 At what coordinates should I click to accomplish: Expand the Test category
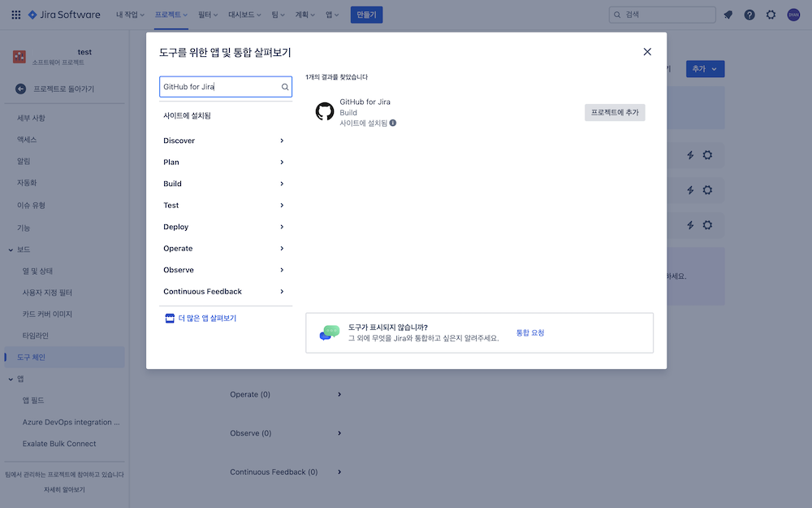tap(225, 206)
